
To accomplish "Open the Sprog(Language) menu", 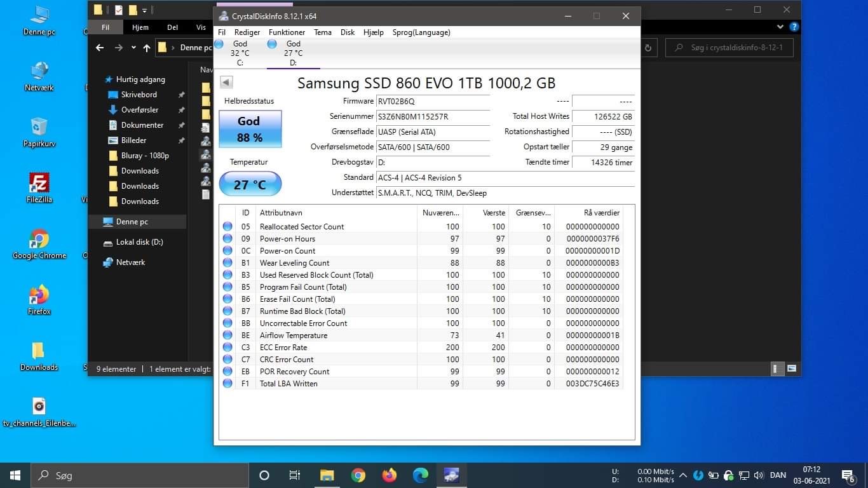I will [421, 32].
